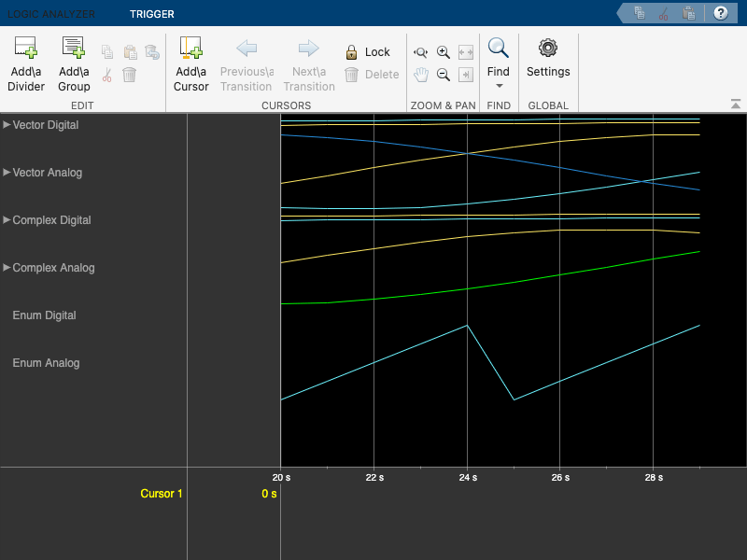Collapse the toolstrip using the corner arrow

(x=736, y=104)
